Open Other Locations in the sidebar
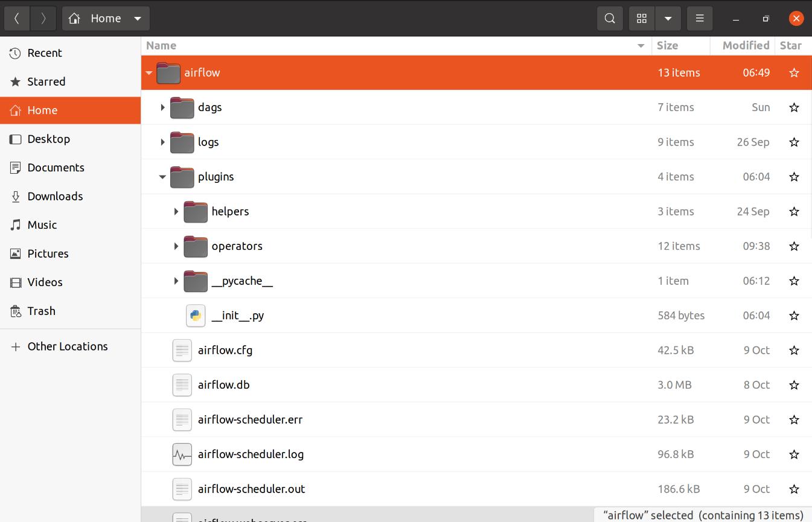This screenshot has width=812, height=522. (67, 346)
